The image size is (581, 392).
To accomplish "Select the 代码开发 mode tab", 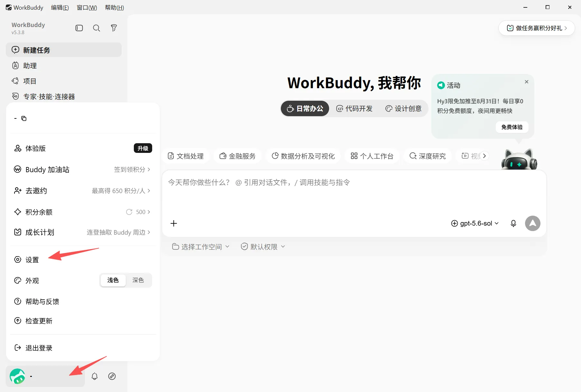I will (x=354, y=108).
